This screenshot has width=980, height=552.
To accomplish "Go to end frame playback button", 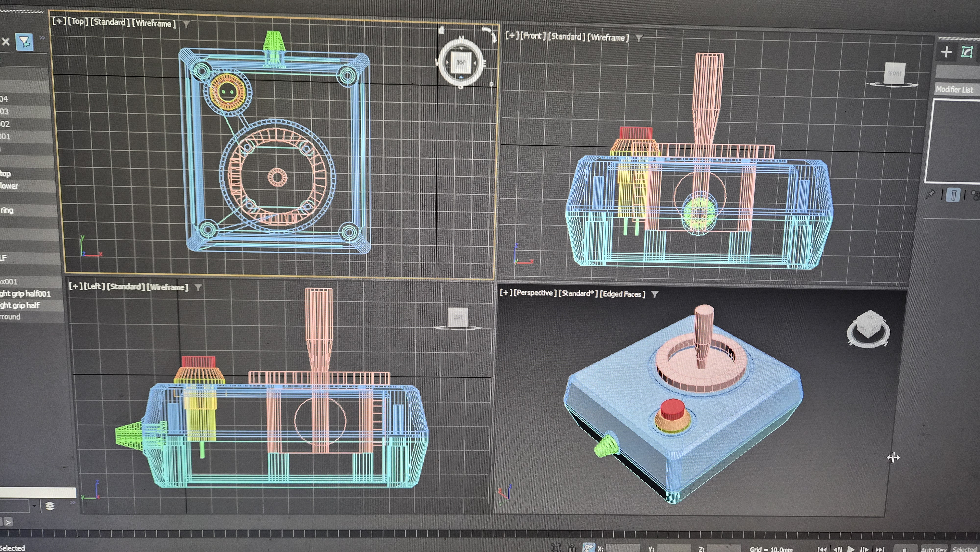I will tap(880, 549).
